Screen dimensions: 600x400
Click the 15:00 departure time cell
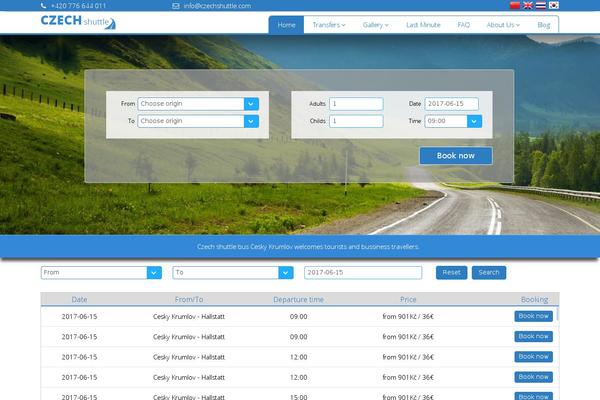pyautogui.click(x=298, y=397)
